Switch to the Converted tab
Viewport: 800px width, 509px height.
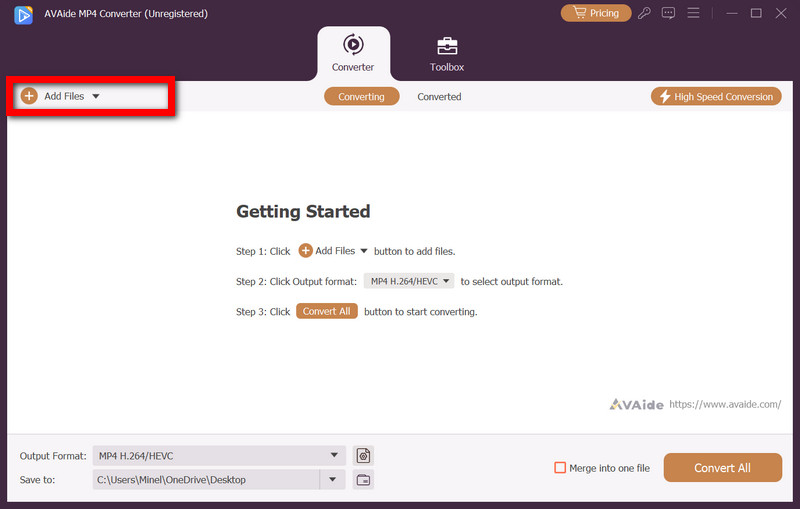click(x=439, y=97)
